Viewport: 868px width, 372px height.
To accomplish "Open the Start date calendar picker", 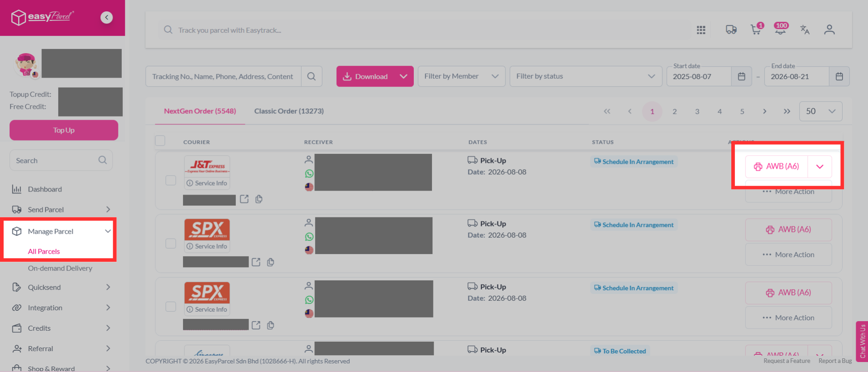I will (x=741, y=76).
